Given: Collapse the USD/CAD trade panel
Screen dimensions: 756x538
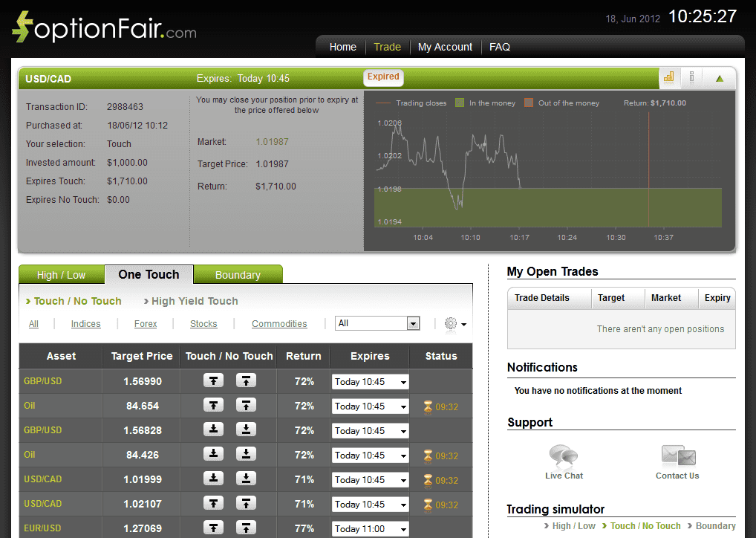Looking at the screenshot, I should tap(719, 77).
